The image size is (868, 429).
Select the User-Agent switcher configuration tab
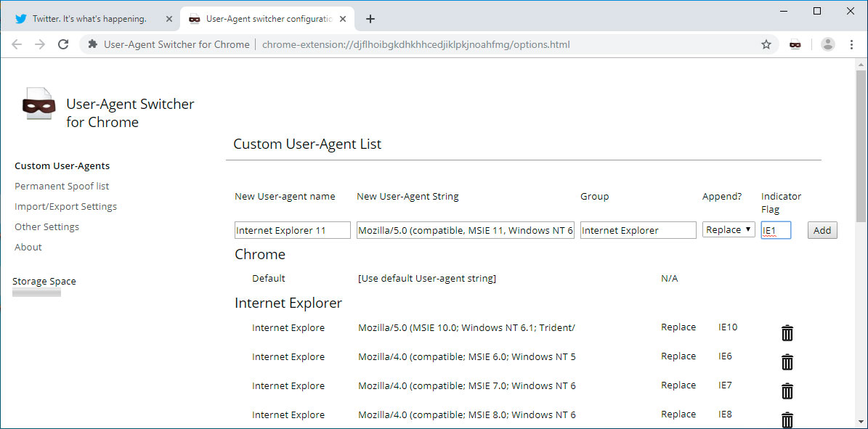tap(267, 19)
